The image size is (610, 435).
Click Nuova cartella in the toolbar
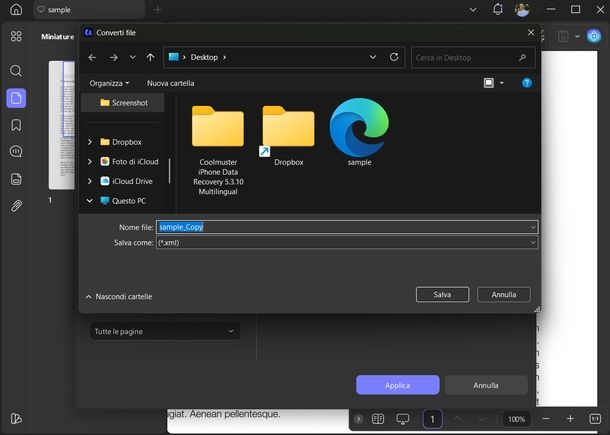pos(170,83)
